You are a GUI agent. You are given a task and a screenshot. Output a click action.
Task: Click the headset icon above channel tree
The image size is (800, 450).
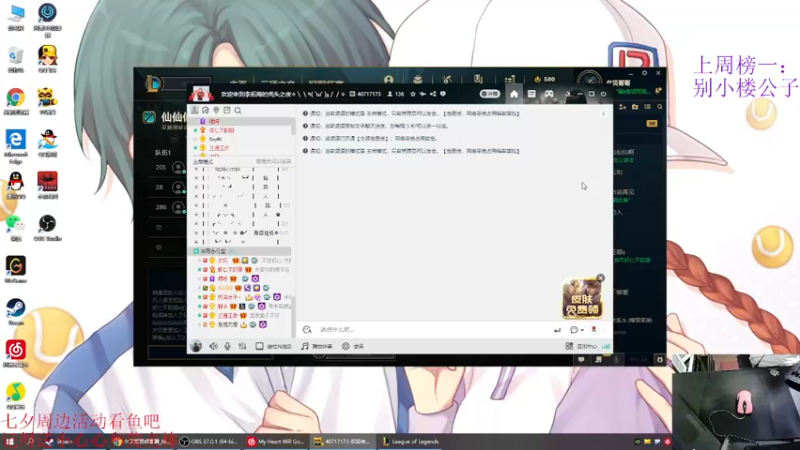point(205,110)
